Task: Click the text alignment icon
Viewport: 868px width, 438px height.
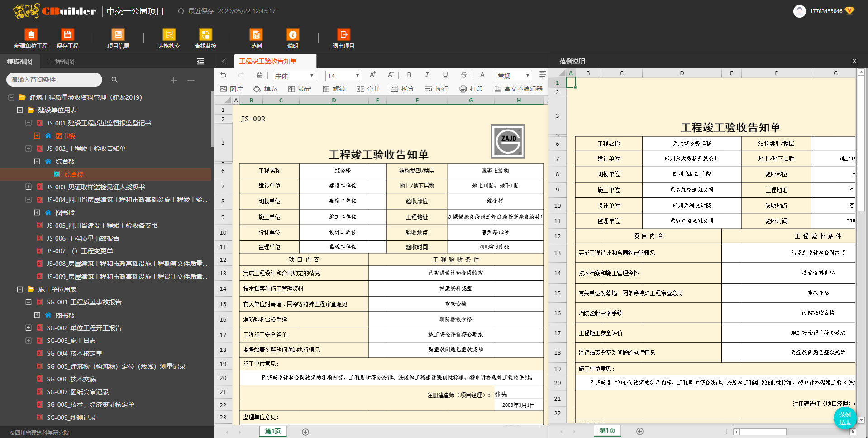Action: click(543, 75)
